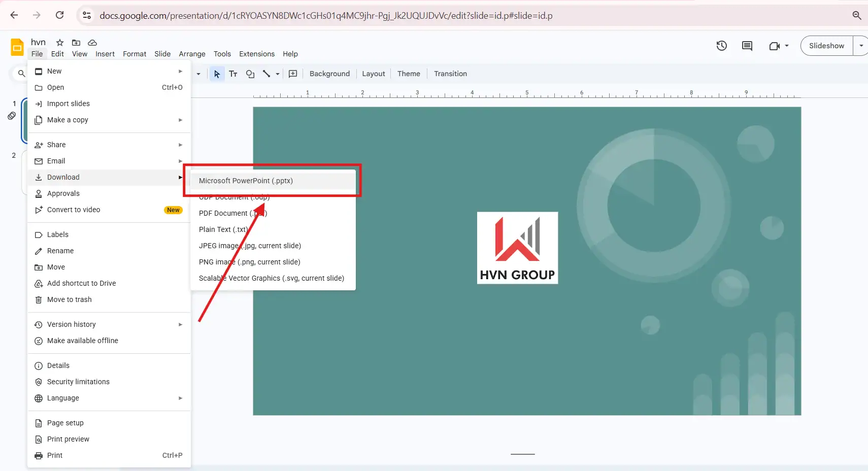The image size is (868, 471).
Task: Select the Text box tool
Action: point(233,74)
